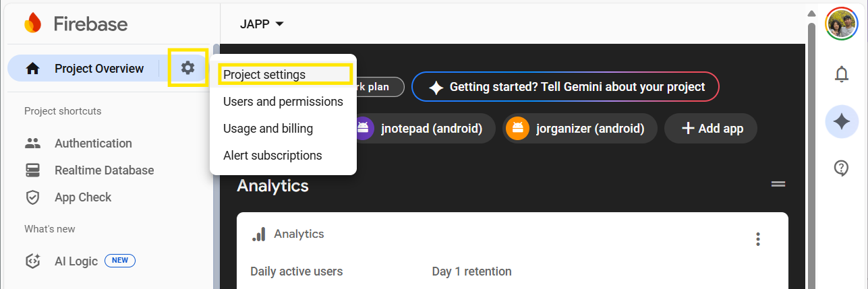
Task: Open the notifications bell
Action: click(841, 74)
